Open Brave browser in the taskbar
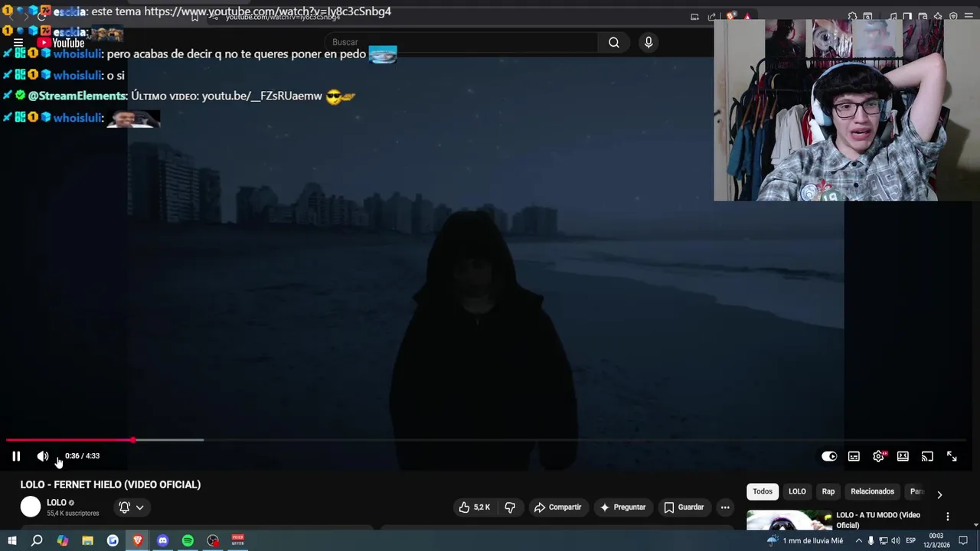980x551 pixels. 138,540
